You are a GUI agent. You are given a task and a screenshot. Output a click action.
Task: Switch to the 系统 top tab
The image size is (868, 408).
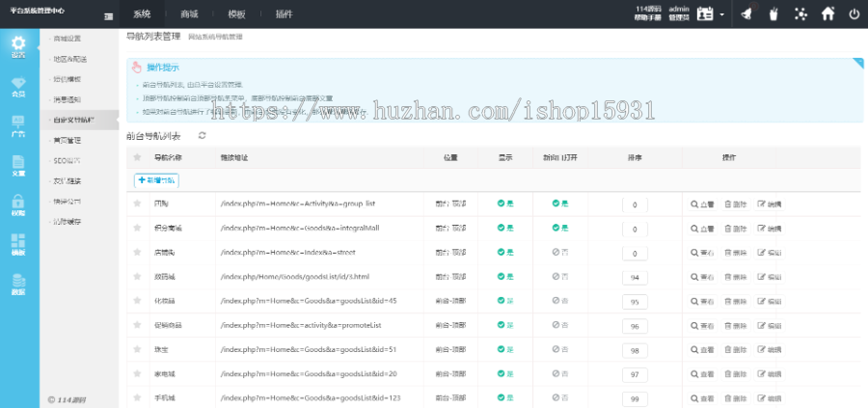point(143,14)
